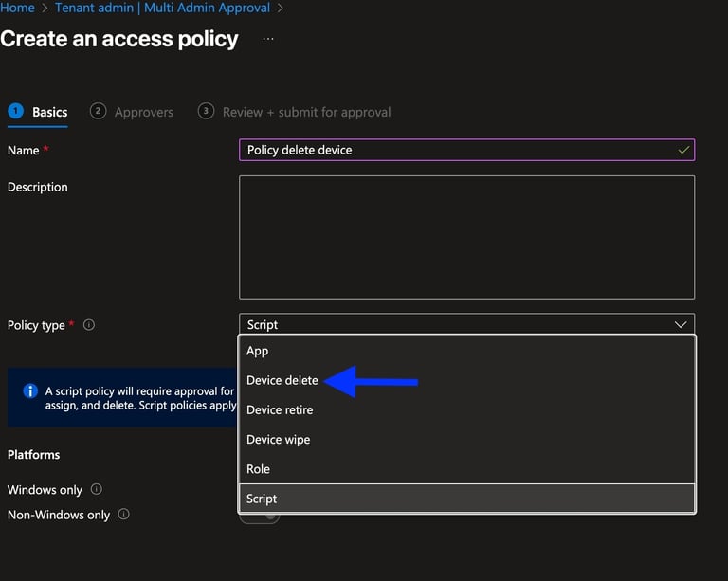Open Review + submit for approval tab

(306, 112)
